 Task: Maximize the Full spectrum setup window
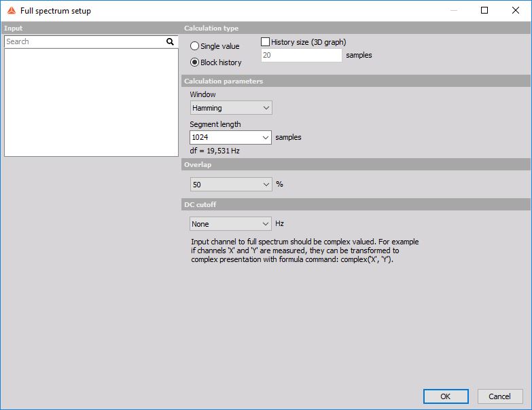point(484,10)
